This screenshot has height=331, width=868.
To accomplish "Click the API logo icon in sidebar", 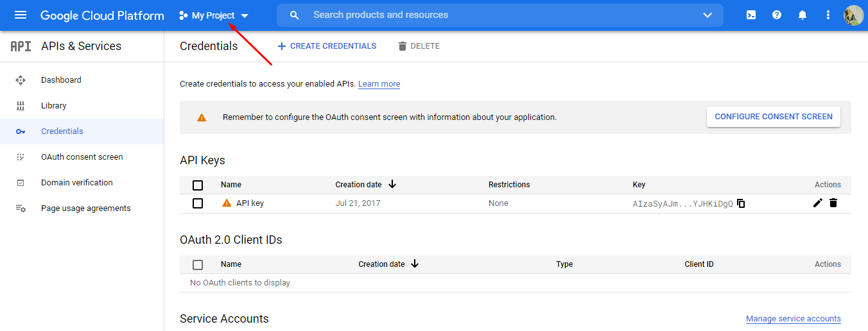I will (21, 46).
